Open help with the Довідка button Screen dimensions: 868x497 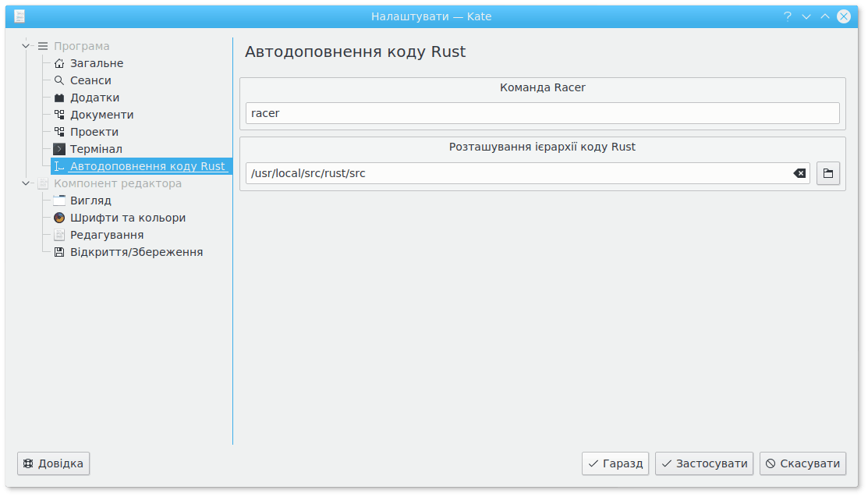54,463
